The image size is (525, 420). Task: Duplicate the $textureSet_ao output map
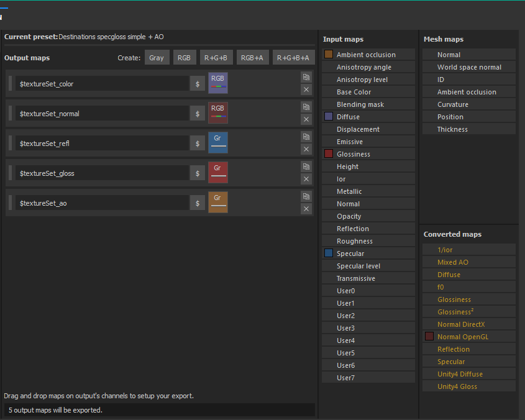click(306, 196)
